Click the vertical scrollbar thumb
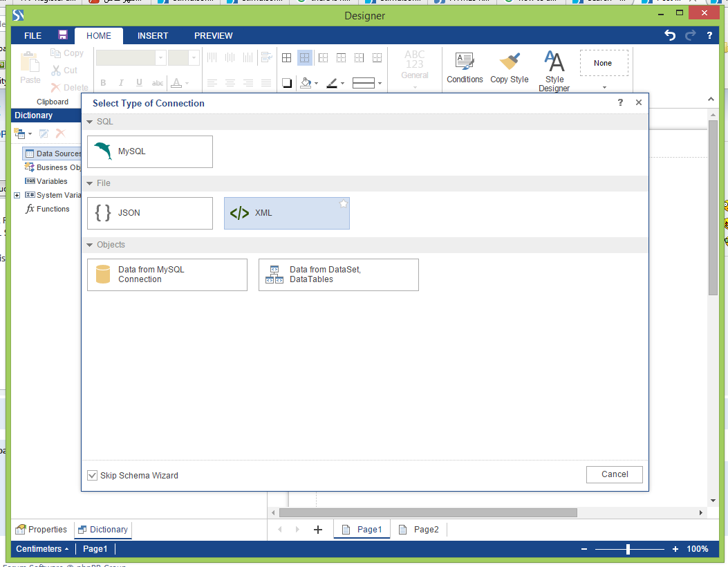The image size is (728, 567). tap(713, 207)
